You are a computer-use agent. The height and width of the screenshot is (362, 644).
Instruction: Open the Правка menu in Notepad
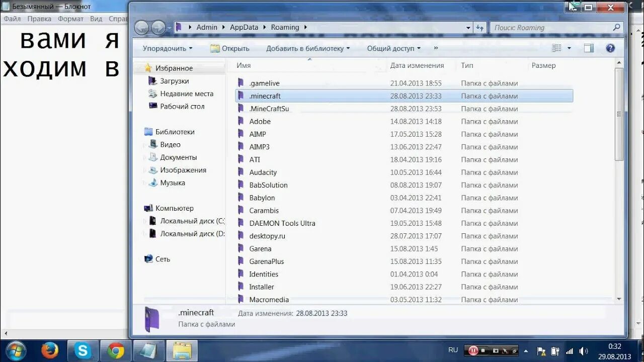pyautogui.click(x=39, y=19)
